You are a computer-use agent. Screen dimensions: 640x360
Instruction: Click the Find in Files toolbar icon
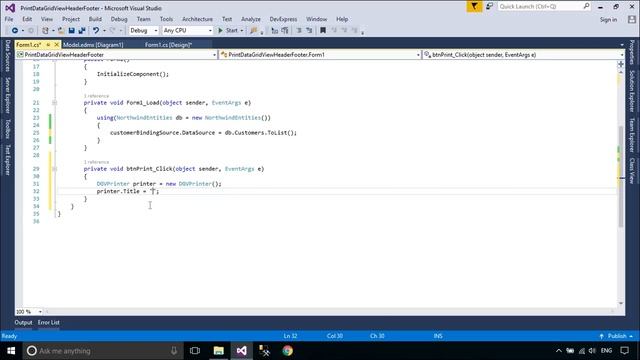[x=254, y=31]
